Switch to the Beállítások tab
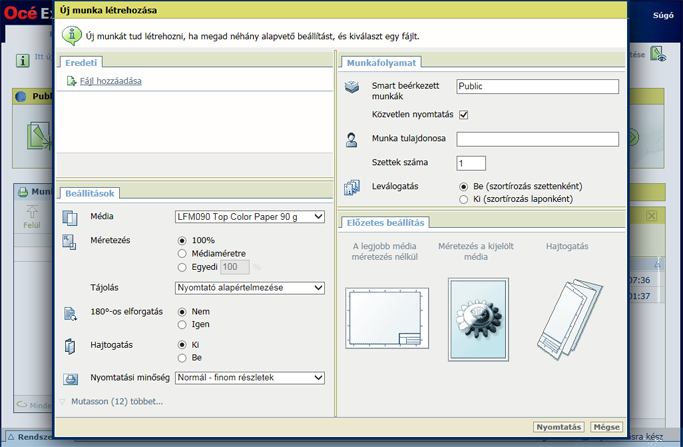 [90, 193]
